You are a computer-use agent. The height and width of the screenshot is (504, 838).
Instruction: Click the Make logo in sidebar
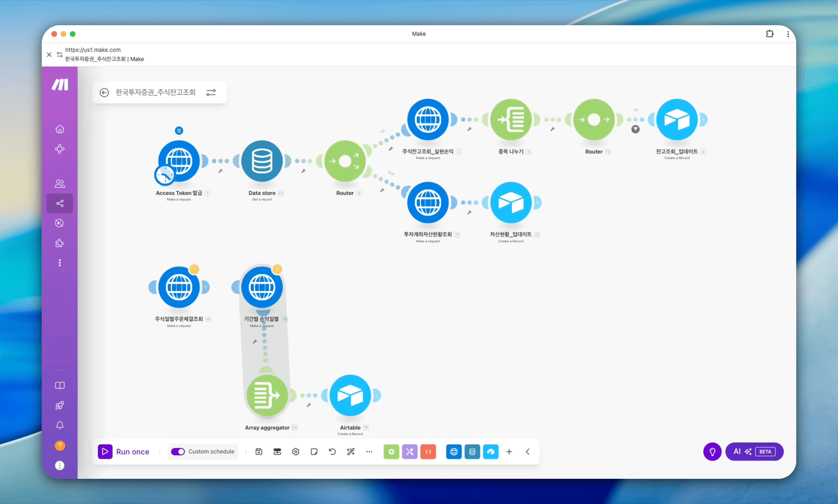point(60,84)
